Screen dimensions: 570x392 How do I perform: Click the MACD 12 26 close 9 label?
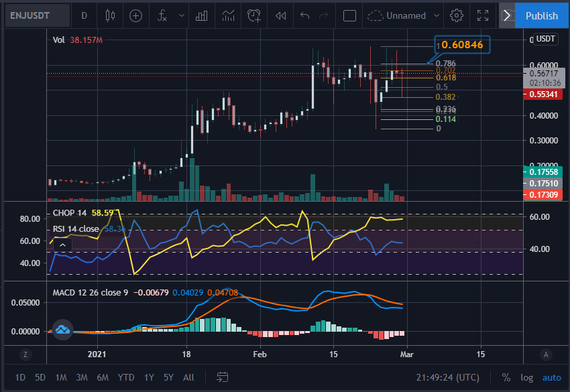90,292
